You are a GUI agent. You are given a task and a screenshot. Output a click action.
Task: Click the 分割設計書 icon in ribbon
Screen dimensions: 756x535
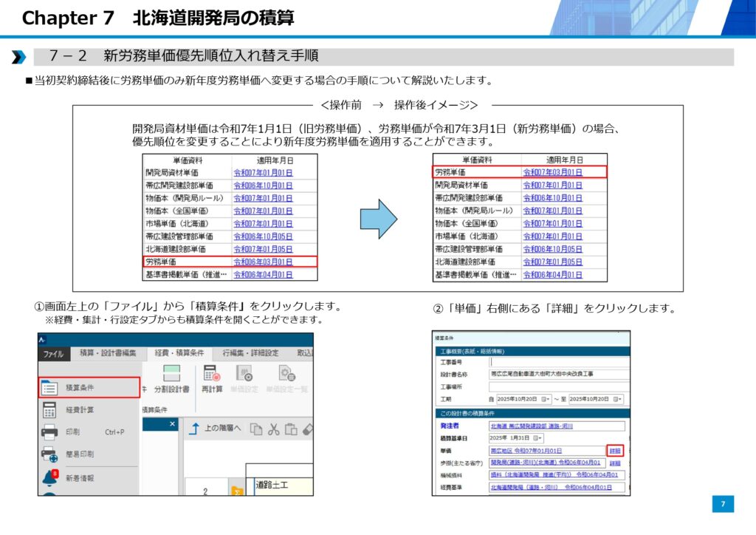[x=171, y=372]
